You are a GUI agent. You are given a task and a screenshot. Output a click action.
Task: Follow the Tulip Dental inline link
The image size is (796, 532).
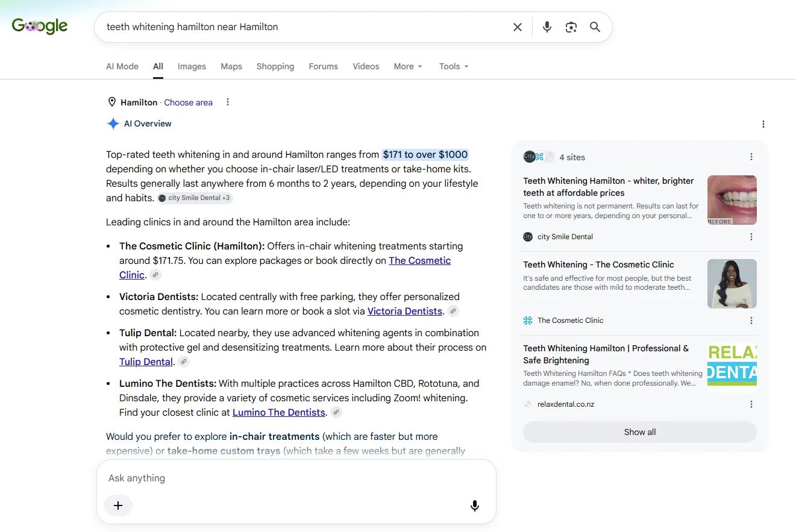click(146, 361)
